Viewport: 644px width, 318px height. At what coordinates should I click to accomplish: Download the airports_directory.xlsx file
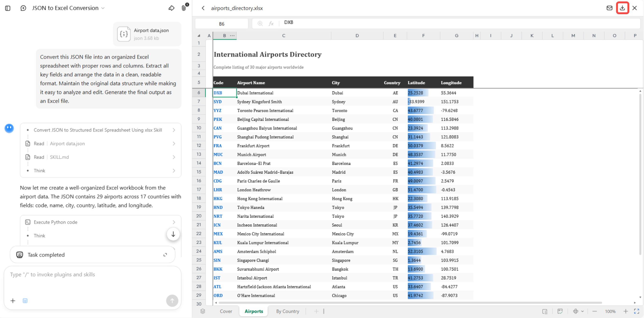pyautogui.click(x=622, y=8)
